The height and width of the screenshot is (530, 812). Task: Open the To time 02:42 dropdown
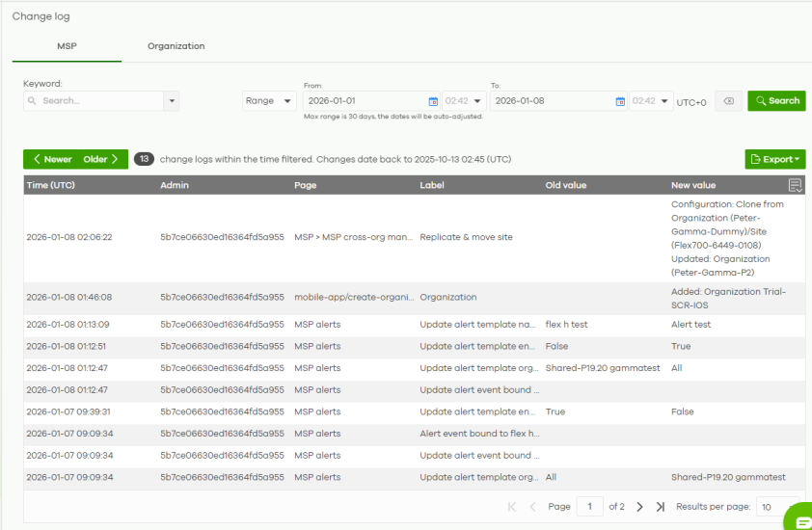[x=651, y=101]
